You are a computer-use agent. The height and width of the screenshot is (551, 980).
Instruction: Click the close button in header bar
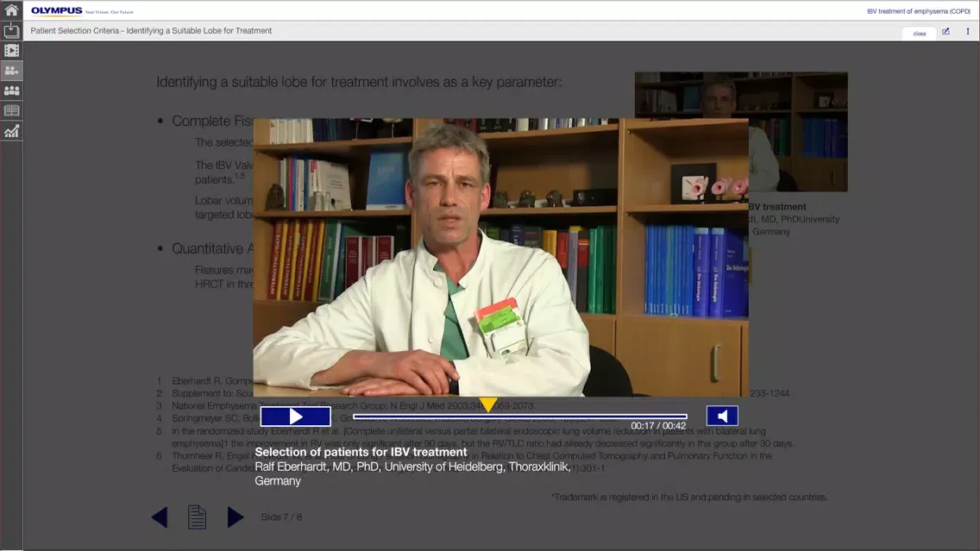[x=920, y=33]
